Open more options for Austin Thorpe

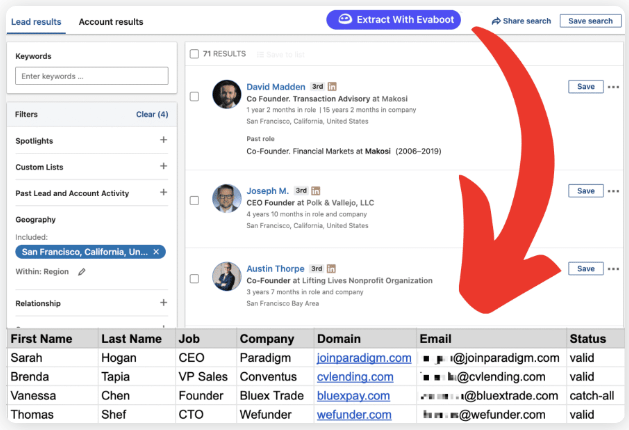point(613,269)
